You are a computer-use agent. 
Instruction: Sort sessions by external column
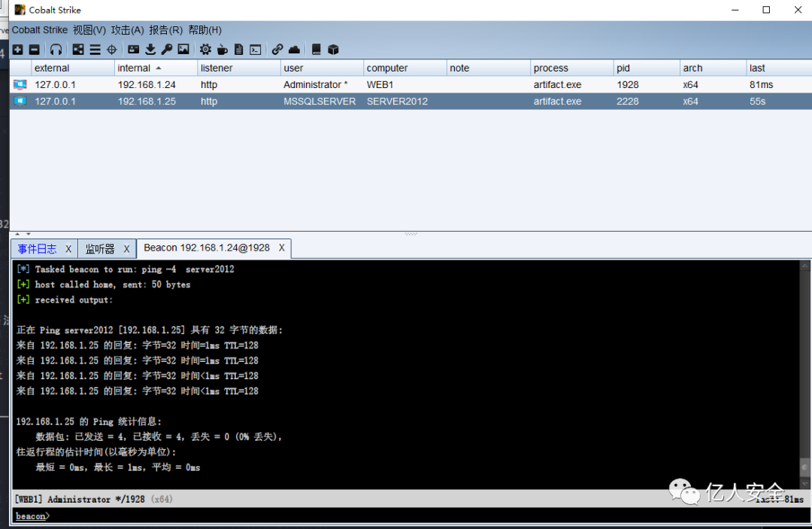tap(72, 68)
